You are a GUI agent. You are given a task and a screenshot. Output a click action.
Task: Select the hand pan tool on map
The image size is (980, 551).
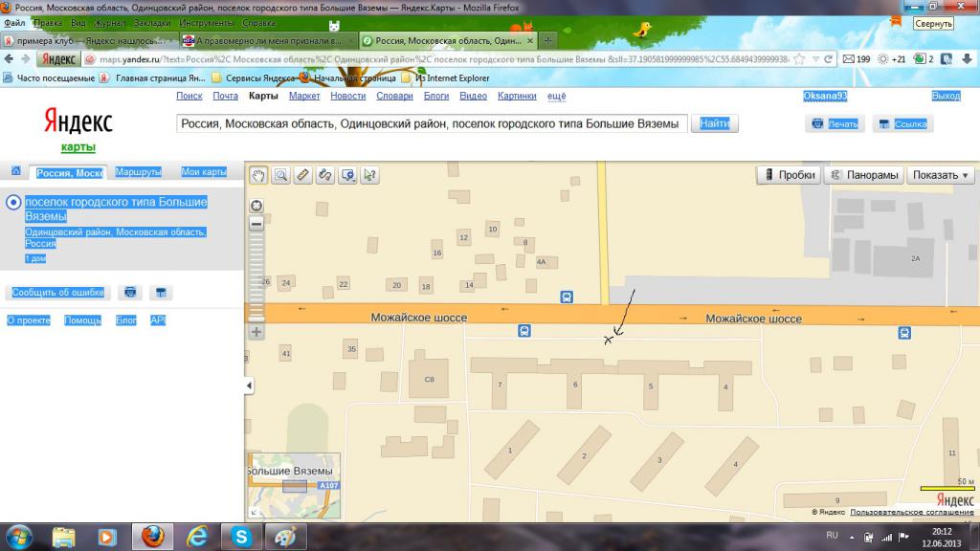(258, 176)
